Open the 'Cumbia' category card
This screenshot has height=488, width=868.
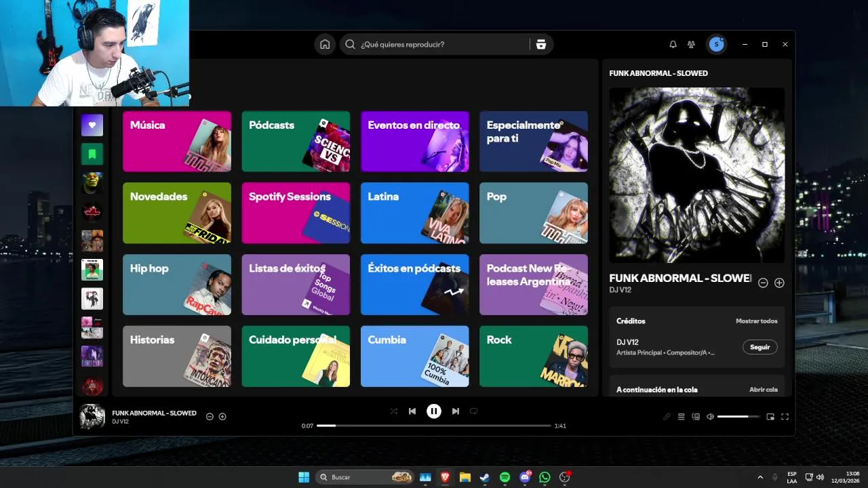click(x=415, y=357)
